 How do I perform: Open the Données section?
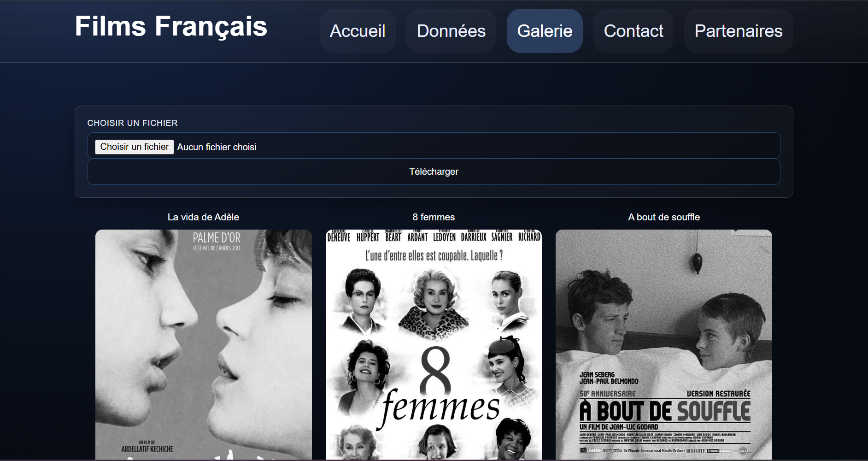(451, 31)
